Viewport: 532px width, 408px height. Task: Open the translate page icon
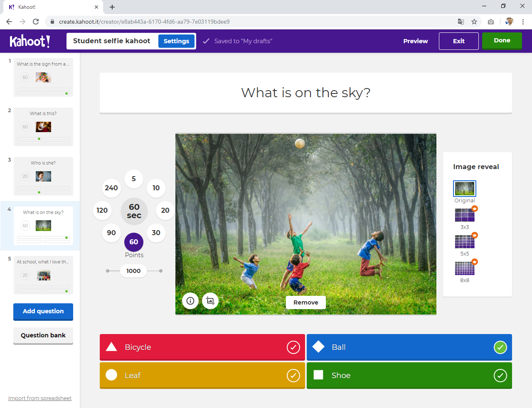(x=461, y=22)
